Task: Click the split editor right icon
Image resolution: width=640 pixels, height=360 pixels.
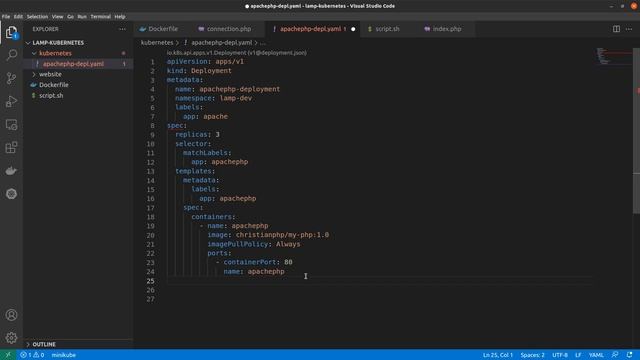Action: click(616, 29)
